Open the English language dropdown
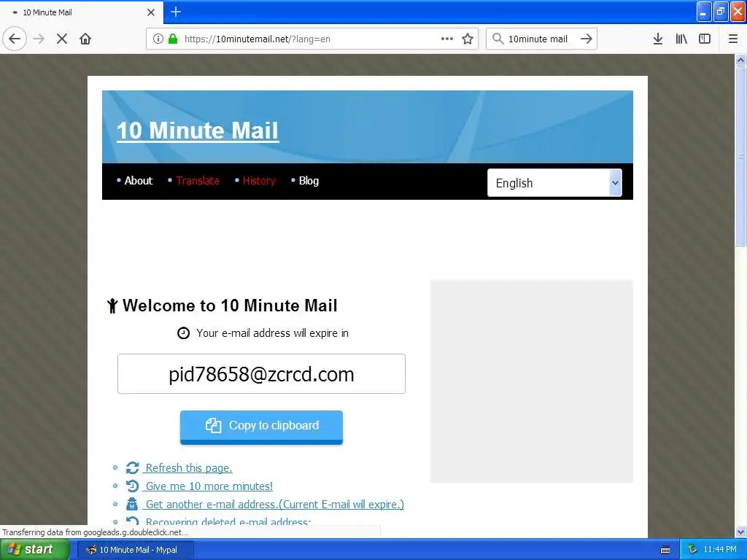The image size is (747, 560). [x=554, y=183]
